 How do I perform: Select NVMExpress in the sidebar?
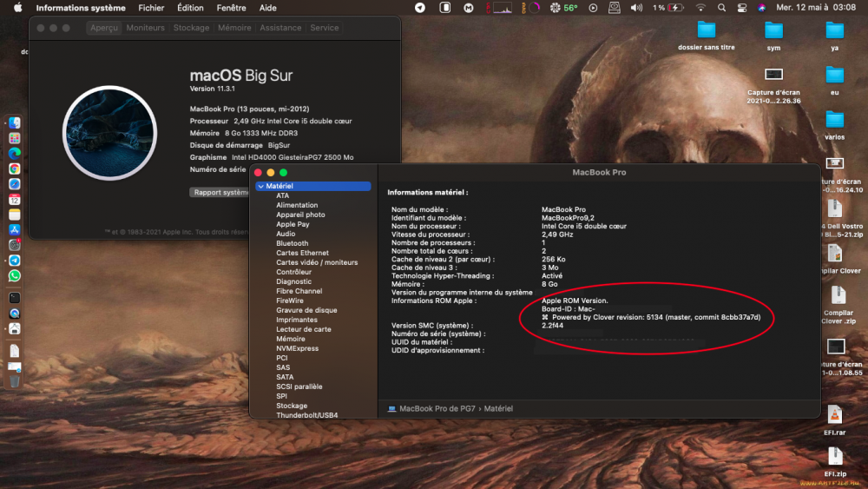(297, 348)
